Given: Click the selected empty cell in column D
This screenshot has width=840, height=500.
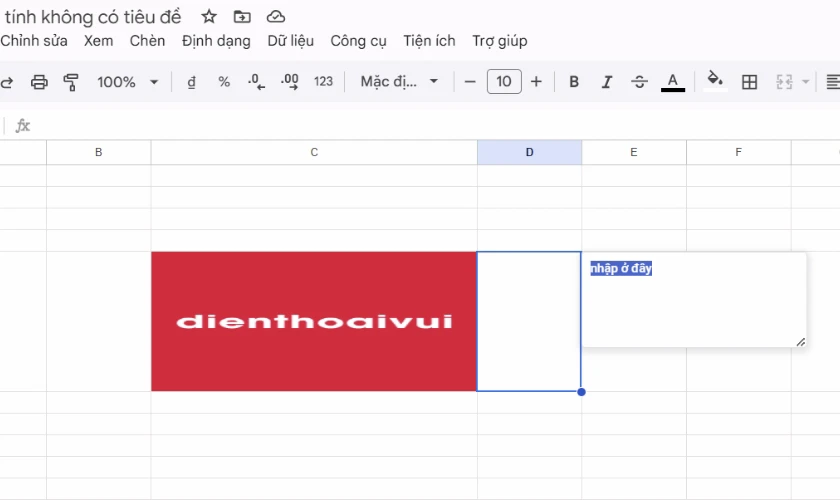Looking at the screenshot, I should point(529,322).
